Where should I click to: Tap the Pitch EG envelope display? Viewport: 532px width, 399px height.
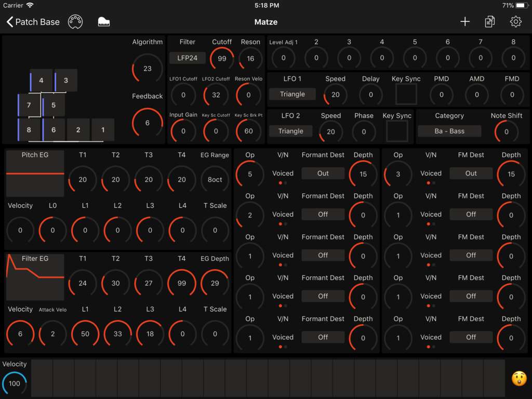35,174
